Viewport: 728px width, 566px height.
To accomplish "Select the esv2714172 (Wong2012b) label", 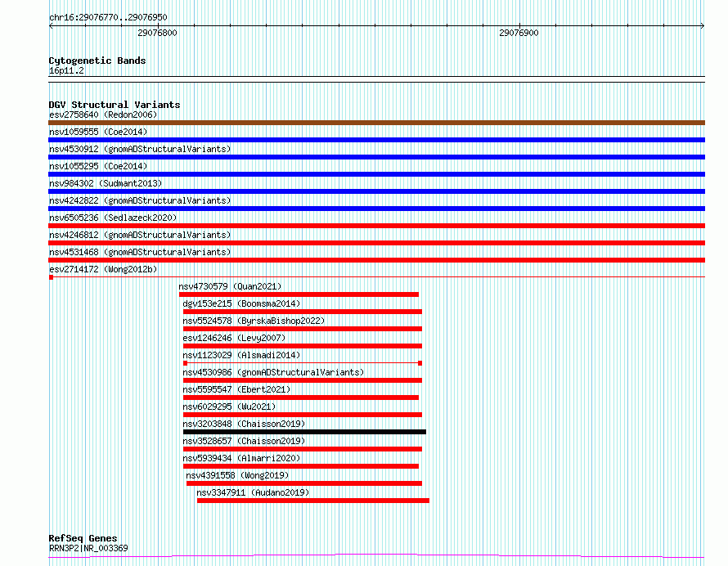I will [x=103, y=269].
